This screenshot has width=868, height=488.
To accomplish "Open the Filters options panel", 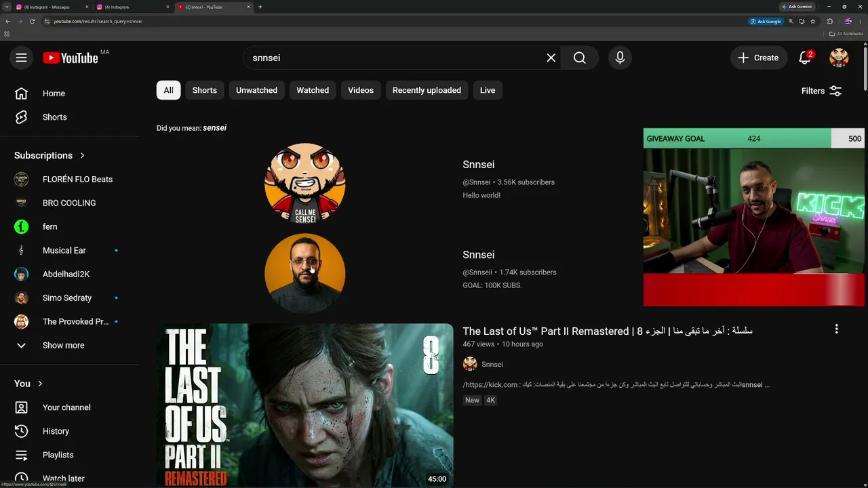I will click(x=822, y=91).
